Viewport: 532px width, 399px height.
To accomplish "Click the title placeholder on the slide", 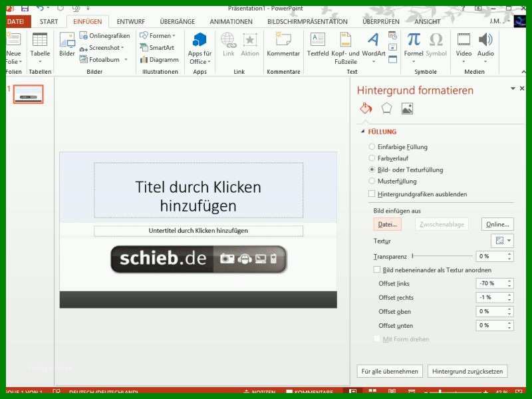I will pyautogui.click(x=198, y=190).
